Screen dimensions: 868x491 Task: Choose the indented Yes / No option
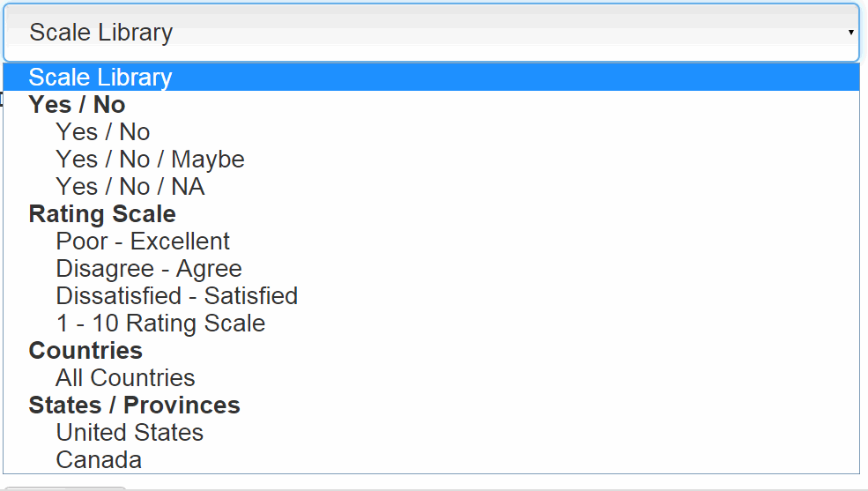pos(103,132)
